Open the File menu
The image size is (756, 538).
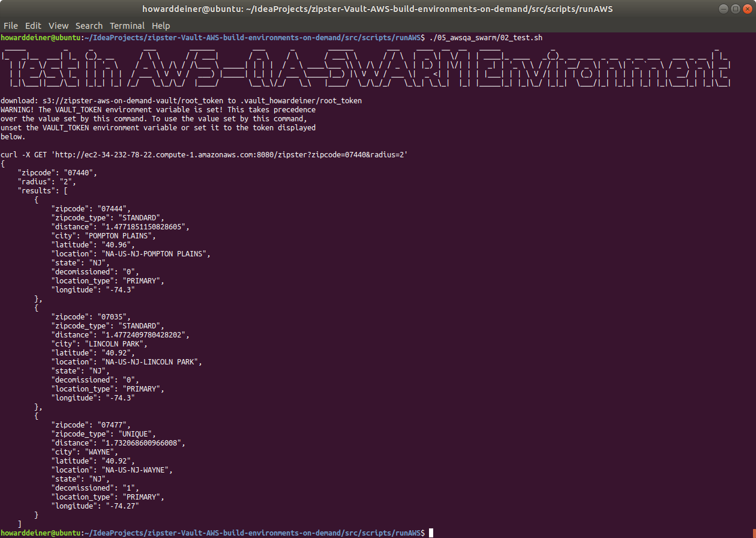11,26
